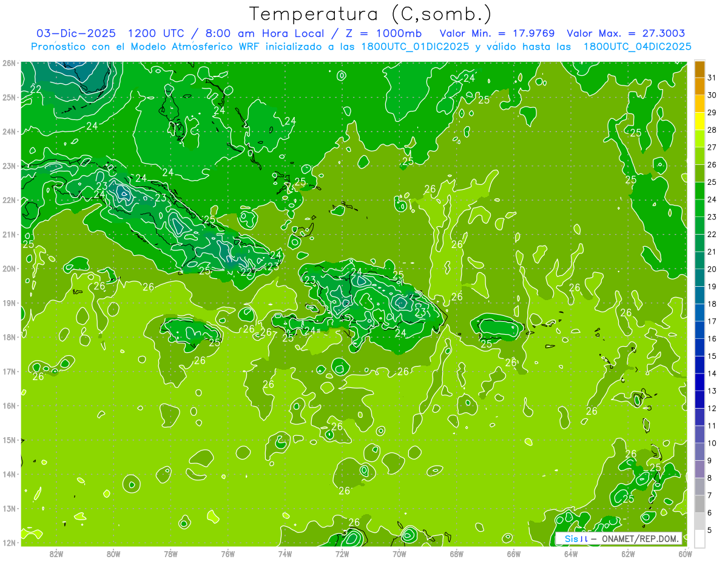The image size is (728, 562).
Task: Click 'Valor Max. = 27.3003' text
Action: [x=626, y=33]
